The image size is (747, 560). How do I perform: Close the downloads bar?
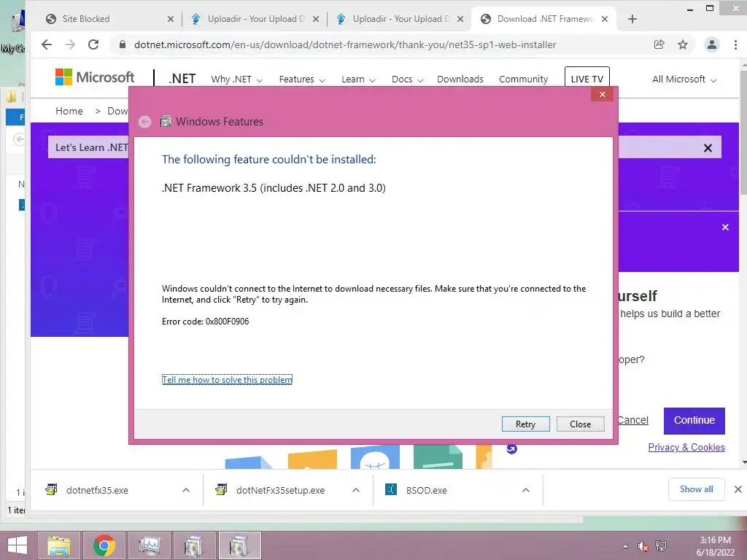738,489
